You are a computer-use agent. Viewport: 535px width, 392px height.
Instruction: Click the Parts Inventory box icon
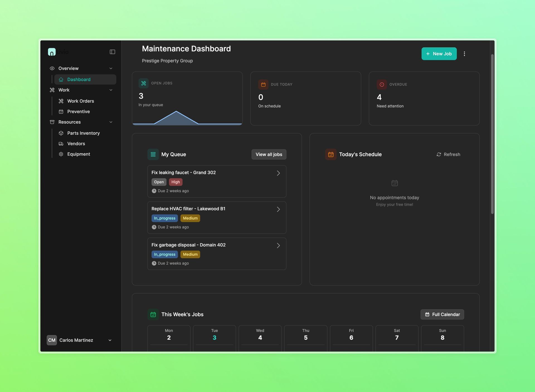coord(61,133)
